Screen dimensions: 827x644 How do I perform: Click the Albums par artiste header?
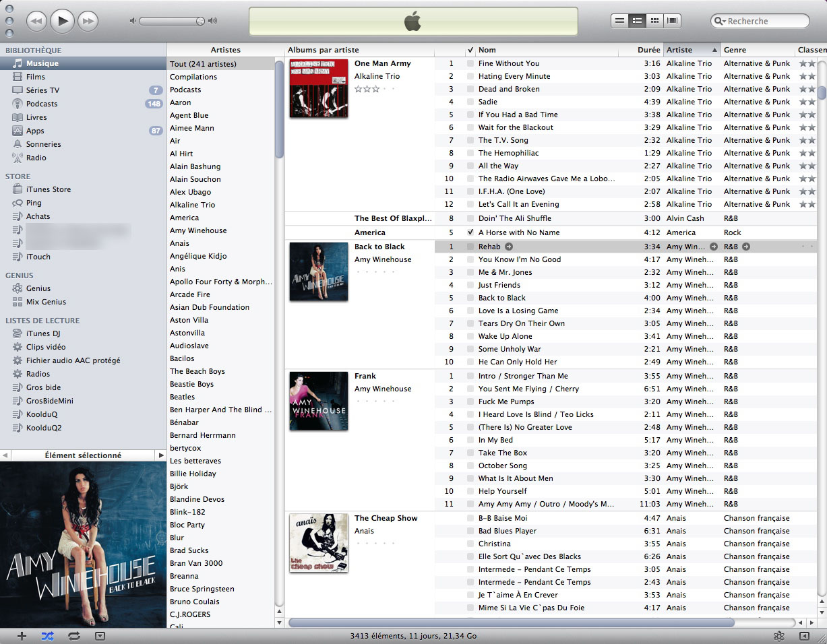tap(359, 50)
